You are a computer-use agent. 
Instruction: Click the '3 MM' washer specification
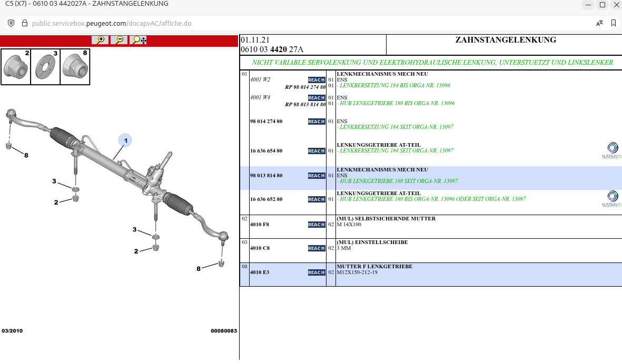point(344,248)
